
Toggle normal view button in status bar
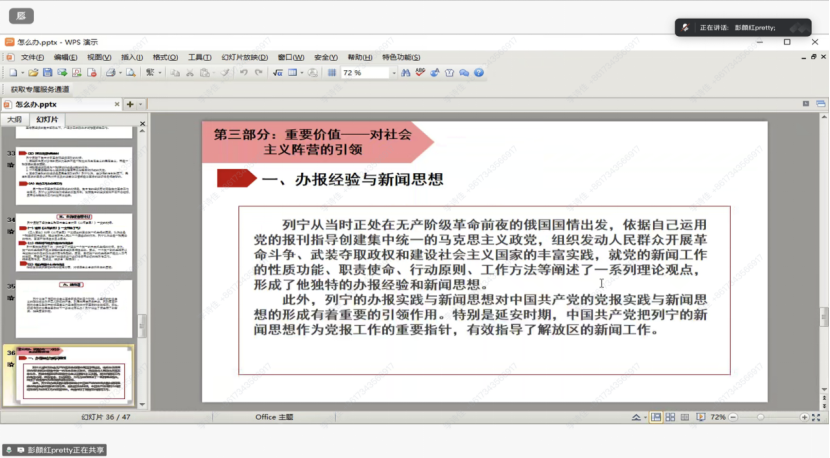656,417
